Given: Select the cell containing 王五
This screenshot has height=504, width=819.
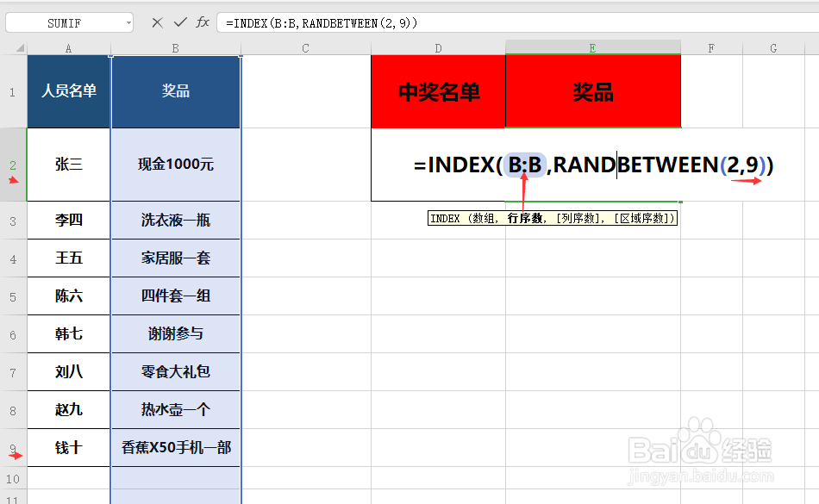Looking at the screenshot, I should (x=69, y=258).
